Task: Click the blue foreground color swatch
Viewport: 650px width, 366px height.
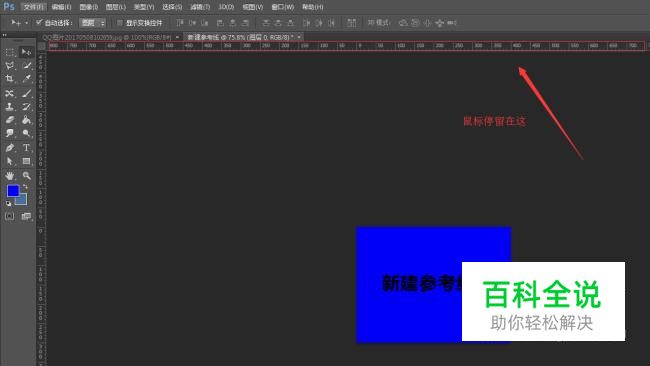Action: (13, 191)
